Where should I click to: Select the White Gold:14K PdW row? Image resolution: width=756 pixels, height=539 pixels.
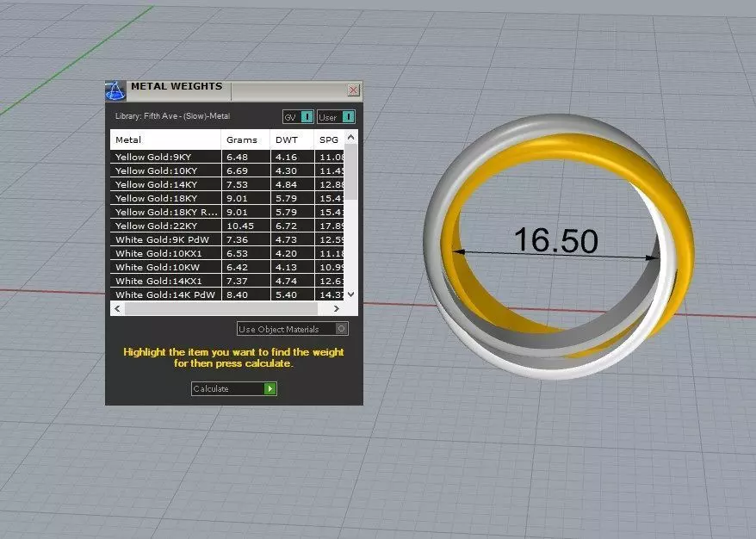pos(227,294)
